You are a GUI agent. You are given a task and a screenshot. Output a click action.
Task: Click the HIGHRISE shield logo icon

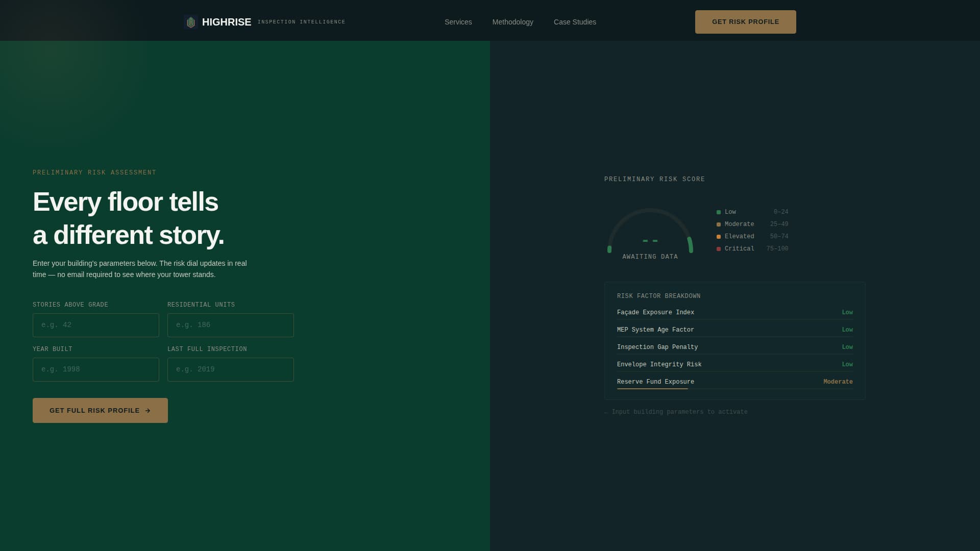191,22
